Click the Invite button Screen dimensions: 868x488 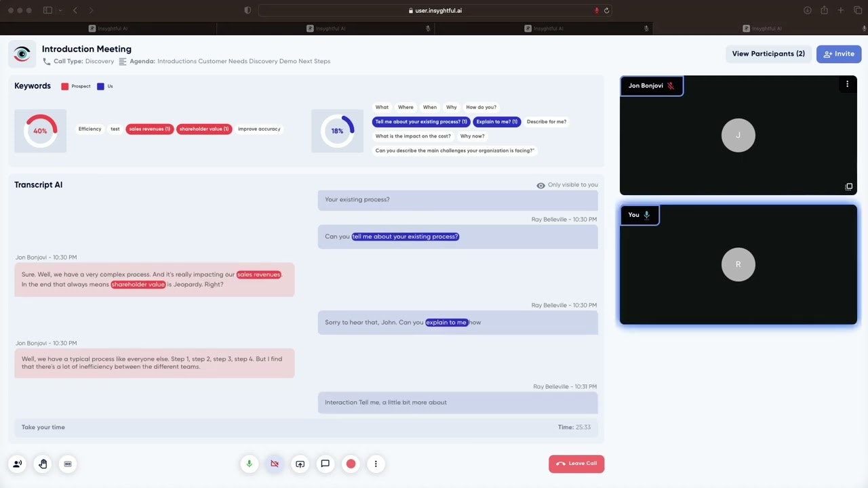[839, 54]
